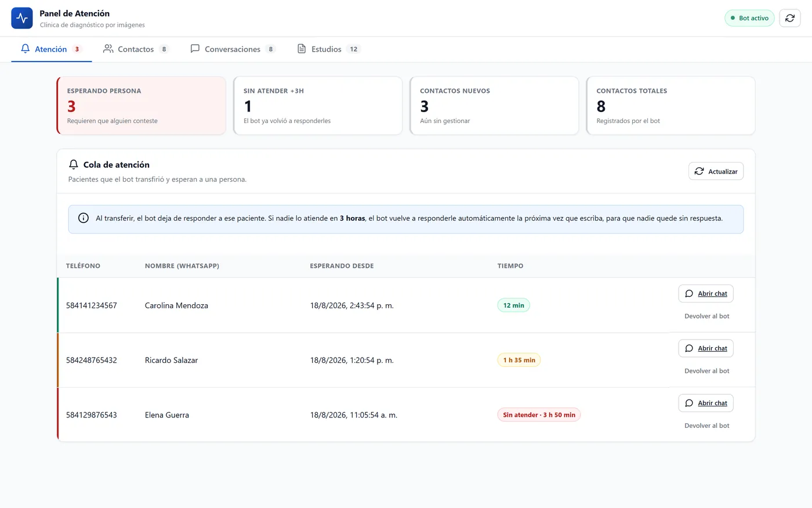This screenshot has width=812, height=508.
Task: Click the Tiempo column header
Action: (x=510, y=266)
